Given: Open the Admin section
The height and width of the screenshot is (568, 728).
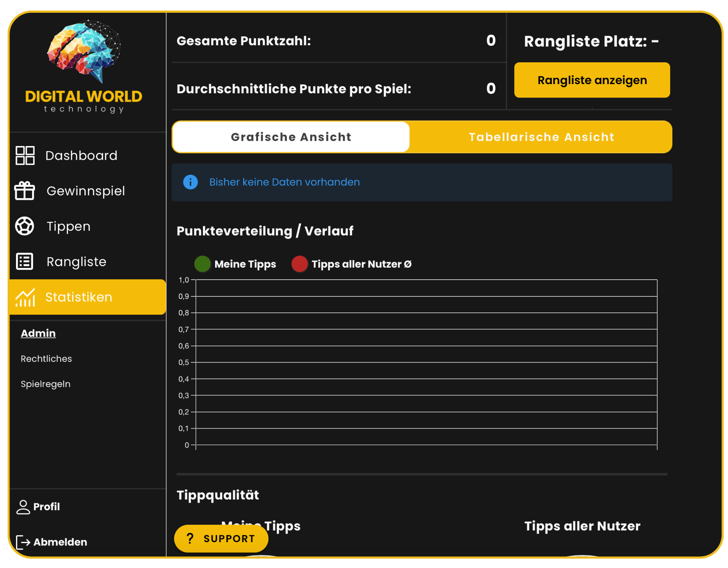Looking at the screenshot, I should click(x=38, y=333).
